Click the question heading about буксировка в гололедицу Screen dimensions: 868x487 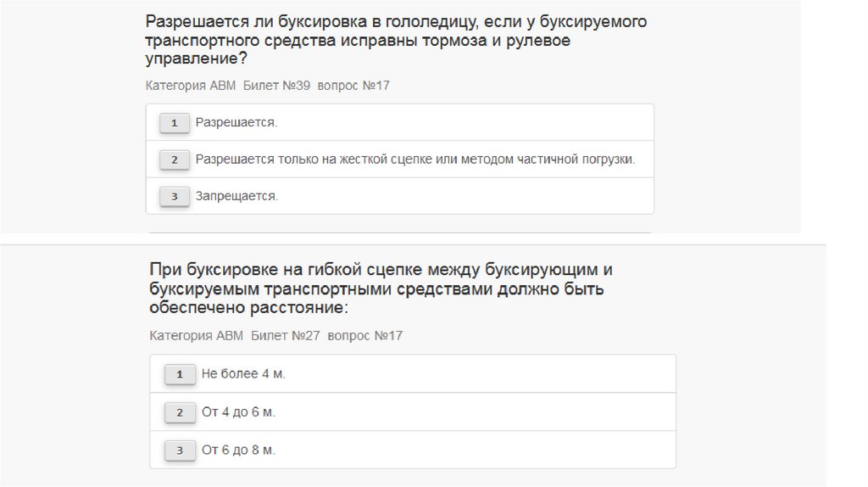[395, 40]
